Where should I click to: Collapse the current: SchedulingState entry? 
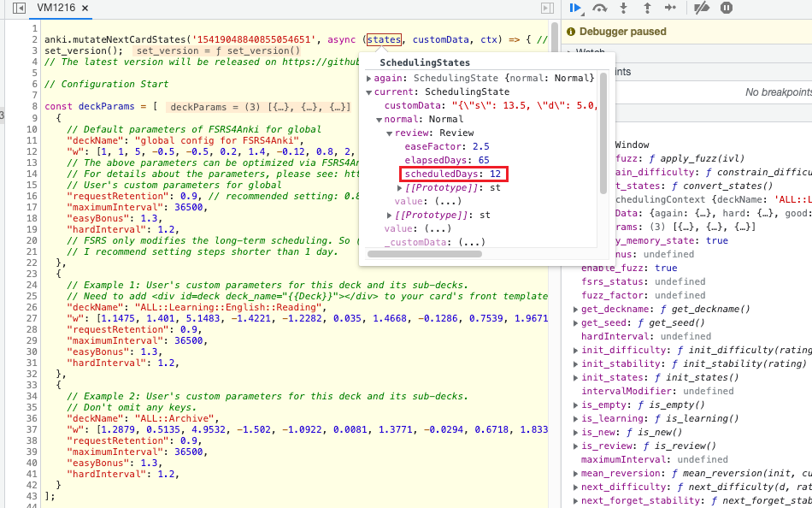(x=370, y=92)
